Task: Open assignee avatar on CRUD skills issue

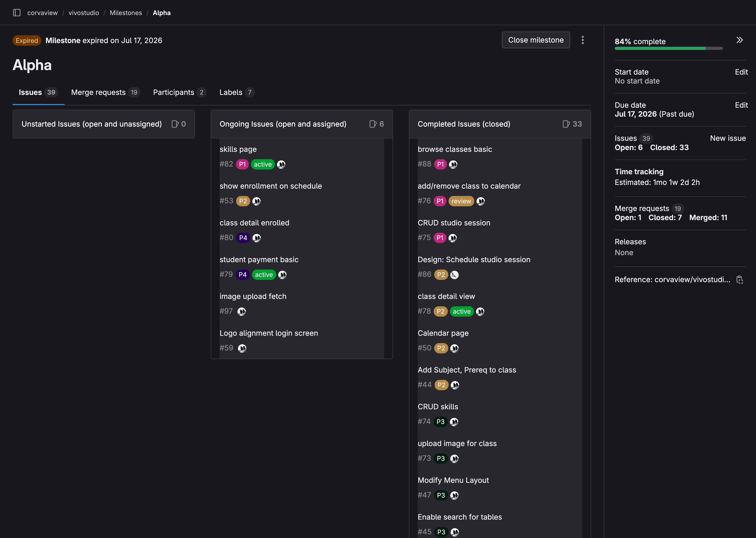Action: coord(454,422)
